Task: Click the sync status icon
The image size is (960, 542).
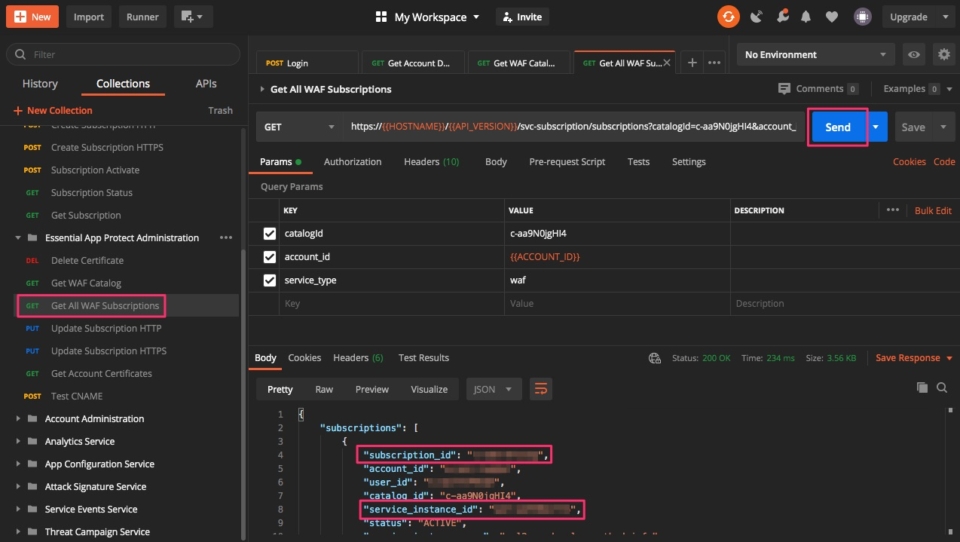Action: [728, 17]
